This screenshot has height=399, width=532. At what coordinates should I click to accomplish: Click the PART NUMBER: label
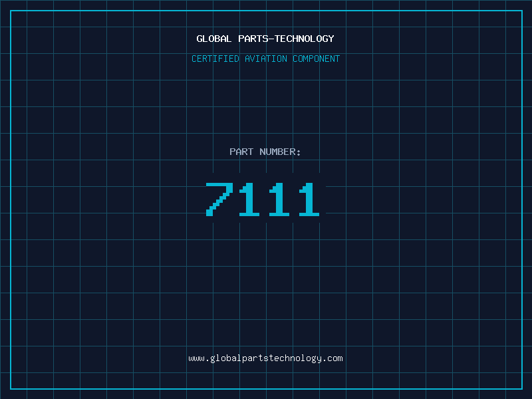(265, 152)
